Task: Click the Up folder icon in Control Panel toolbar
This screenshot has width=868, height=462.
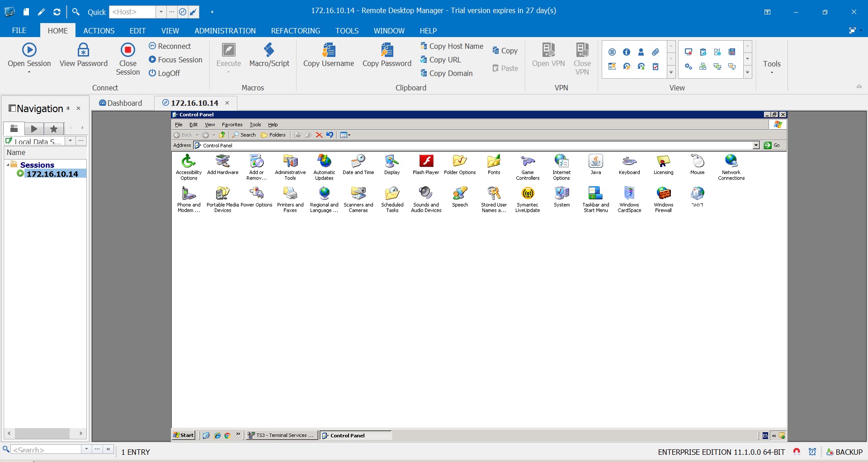Action: pyautogui.click(x=222, y=135)
